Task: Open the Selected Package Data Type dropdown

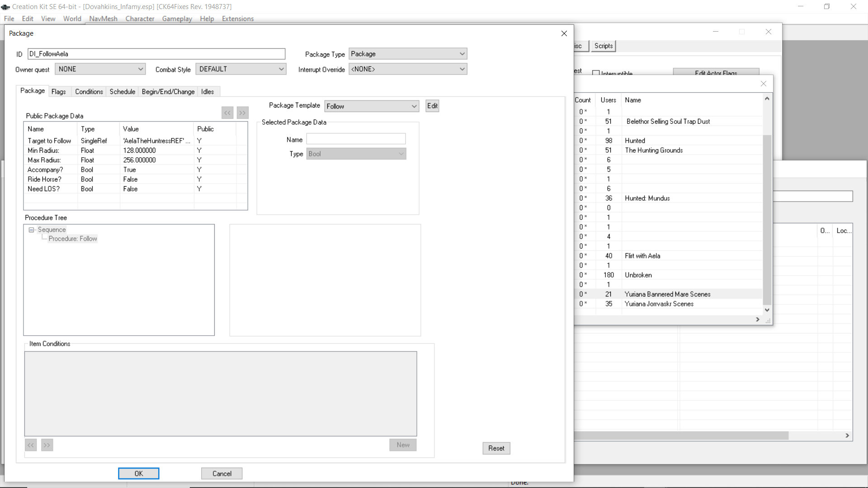Action: click(356, 154)
